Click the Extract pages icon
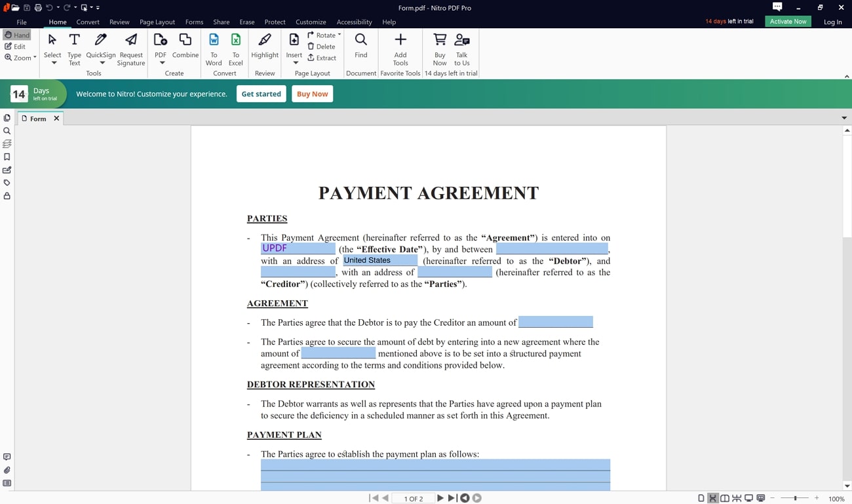This screenshot has height=504, width=852. [x=322, y=58]
